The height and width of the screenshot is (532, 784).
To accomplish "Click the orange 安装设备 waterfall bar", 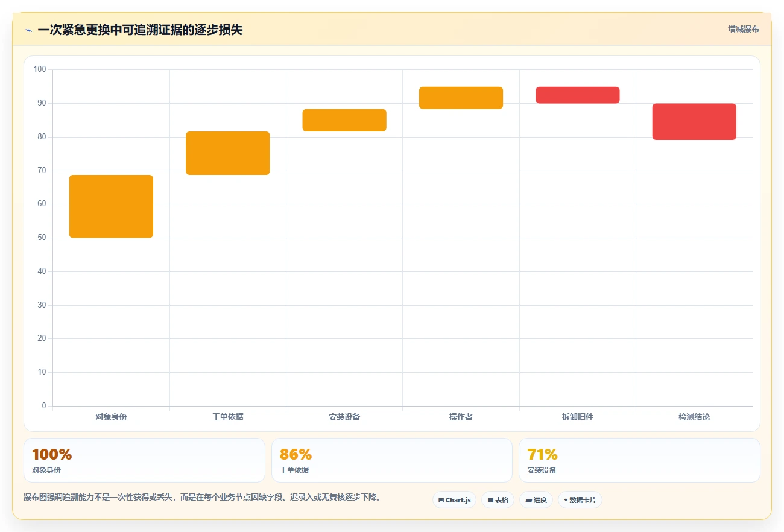I will coord(344,120).
